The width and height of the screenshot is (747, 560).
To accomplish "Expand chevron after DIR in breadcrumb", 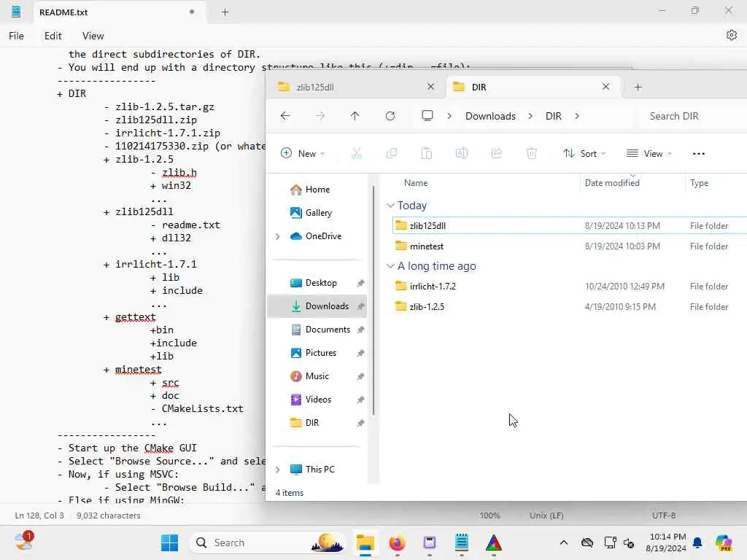I will click(x=577, y=116).
